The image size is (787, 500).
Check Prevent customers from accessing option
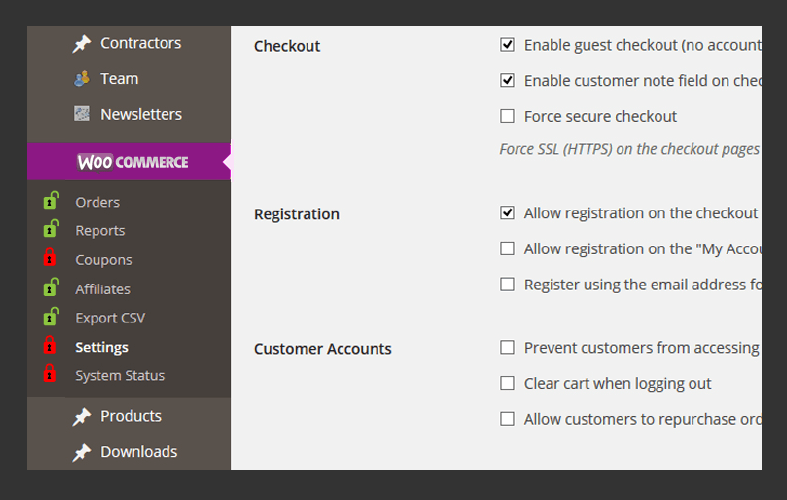pyautogui.click(x=508, y=348)
